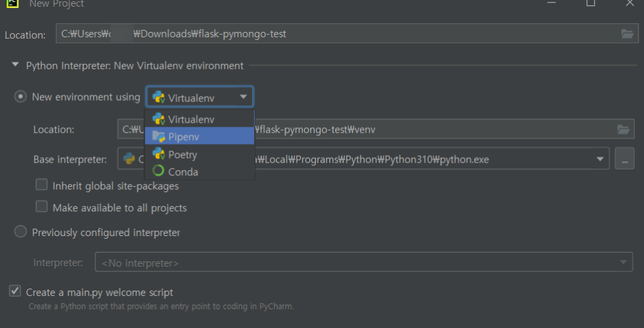Image resolution: width=644 pixels, height=328 pixels.
Task: Open the New environment using combo box
Action: tap(199, 97)
